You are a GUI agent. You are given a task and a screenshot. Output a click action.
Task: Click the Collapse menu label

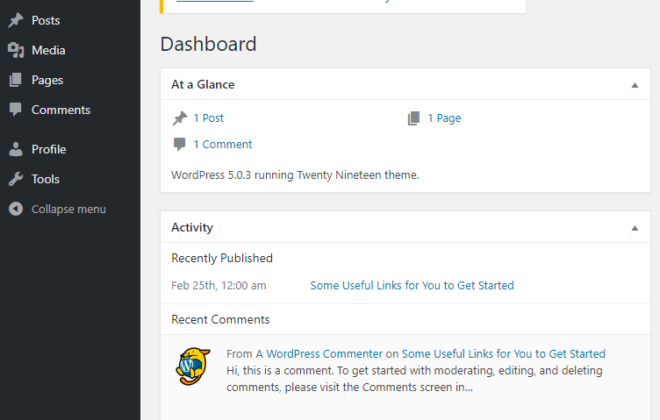69,209
